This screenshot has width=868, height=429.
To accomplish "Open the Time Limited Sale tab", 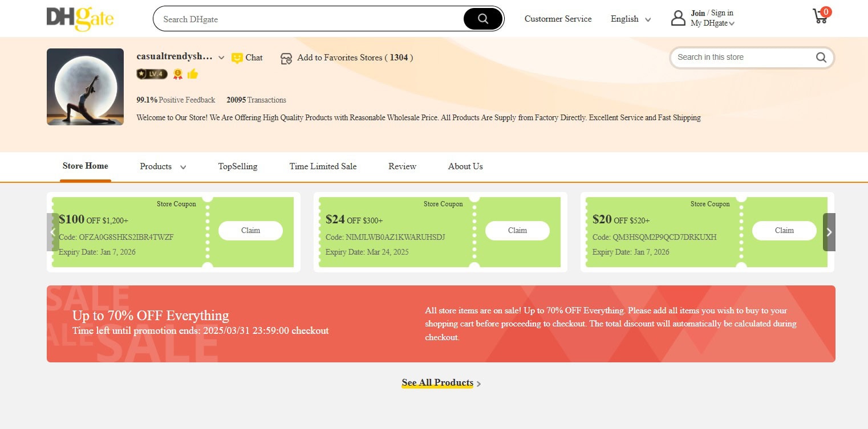I will click(323, 166).
